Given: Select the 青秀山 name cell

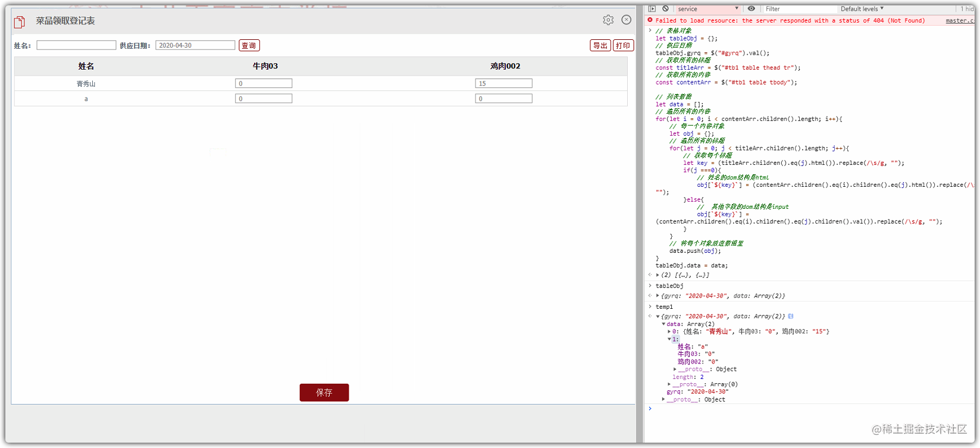Looking at the screenshot, I should coord(86,84).
